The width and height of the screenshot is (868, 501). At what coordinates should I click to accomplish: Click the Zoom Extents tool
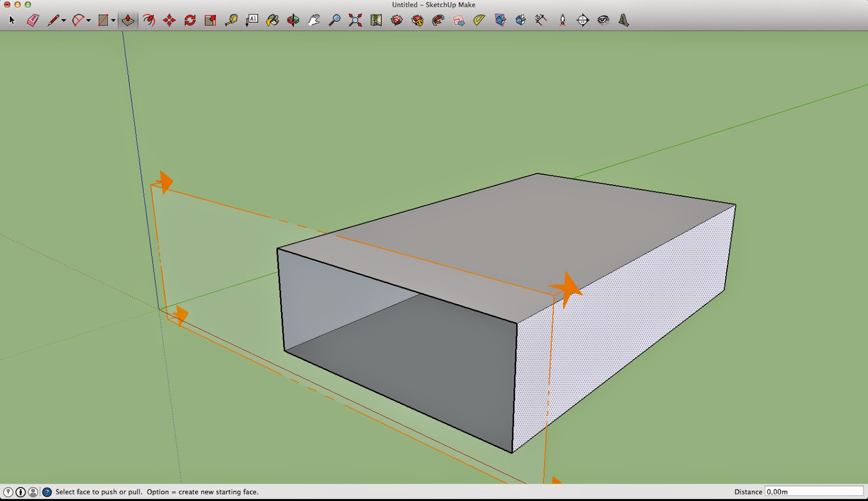[x=355, y=21]
